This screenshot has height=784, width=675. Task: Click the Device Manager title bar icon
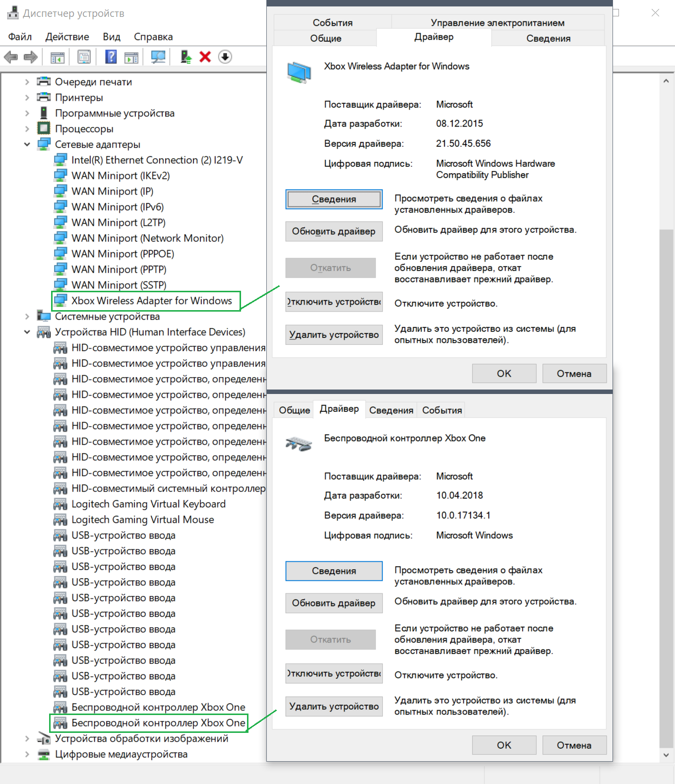click(13, 13)
